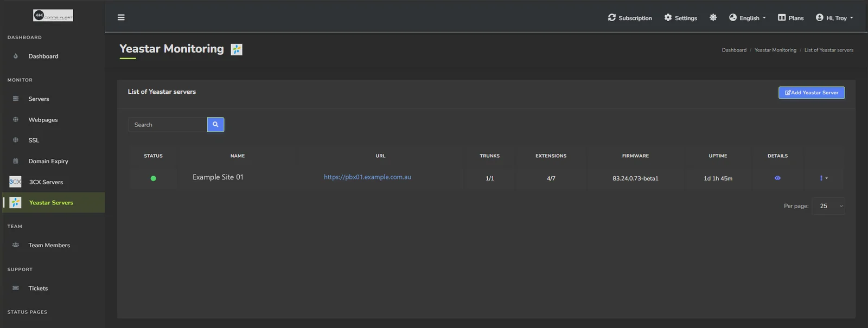868x328 pixels.
Task: Click firmware value 83.24.0.73-beta1
Action: 635,178
